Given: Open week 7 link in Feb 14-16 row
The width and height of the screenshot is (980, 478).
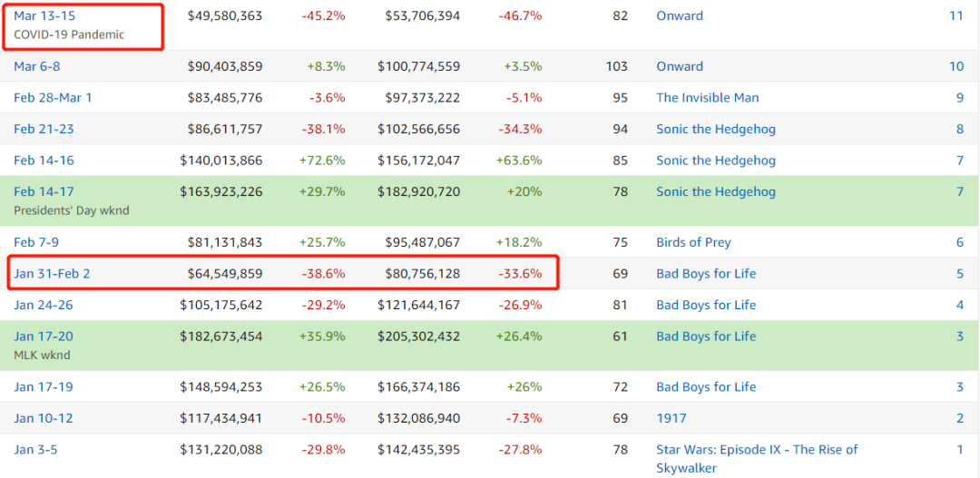Looking at the screenshot, I should (x=960, y=160).
